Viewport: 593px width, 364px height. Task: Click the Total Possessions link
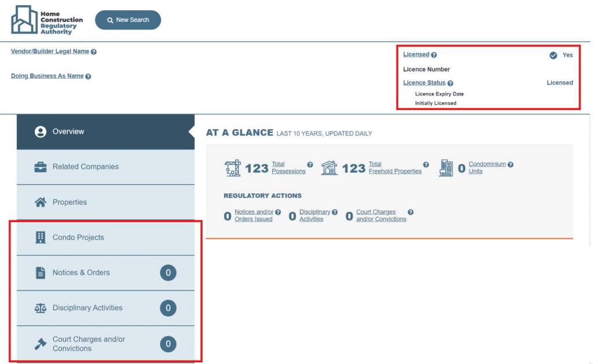[x=288, y=168]
